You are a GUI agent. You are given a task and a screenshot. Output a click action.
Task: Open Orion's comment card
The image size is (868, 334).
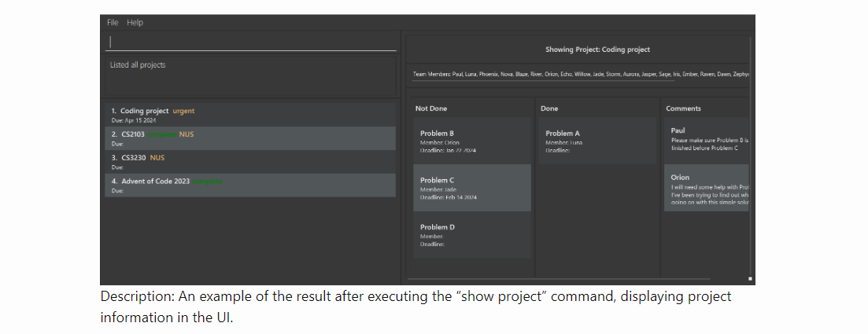tap(707, 188)
